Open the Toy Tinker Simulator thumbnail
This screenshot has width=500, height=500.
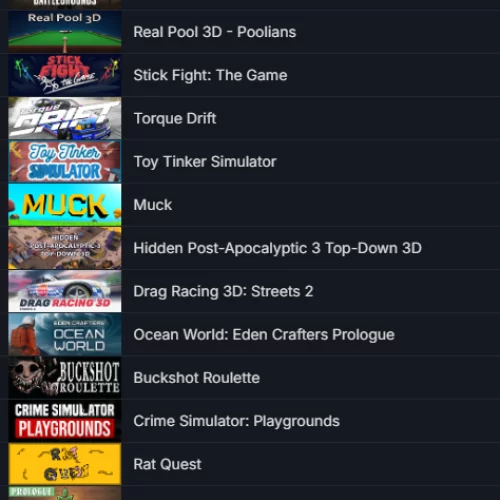65,161
